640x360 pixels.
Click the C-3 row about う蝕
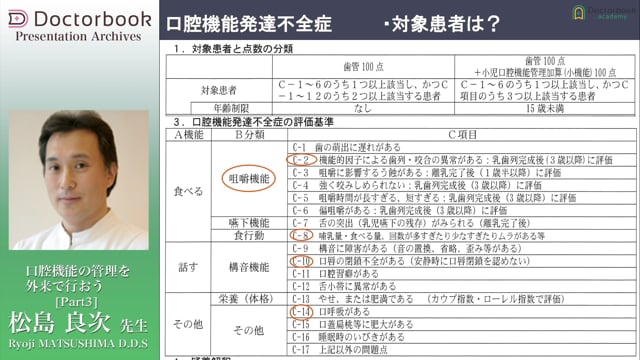coord(462,173)
